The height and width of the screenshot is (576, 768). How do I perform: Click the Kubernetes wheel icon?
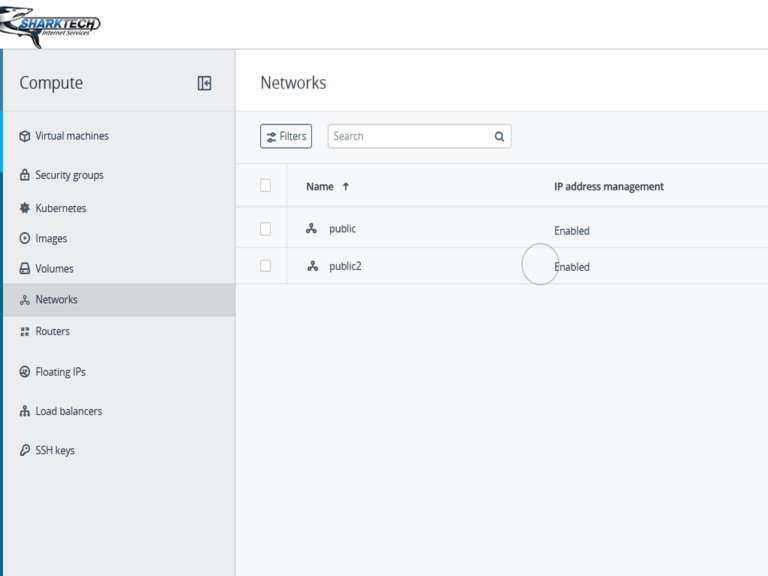point(25,208)
